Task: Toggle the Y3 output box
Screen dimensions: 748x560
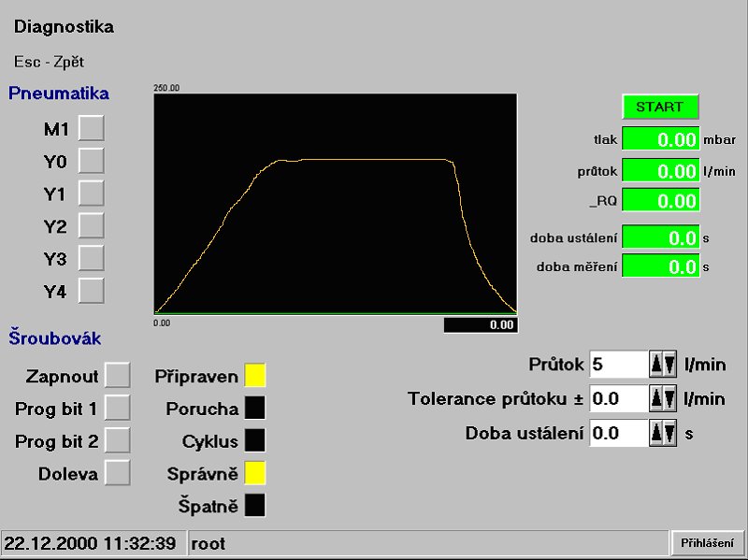Action: click(x=91, y=258)
